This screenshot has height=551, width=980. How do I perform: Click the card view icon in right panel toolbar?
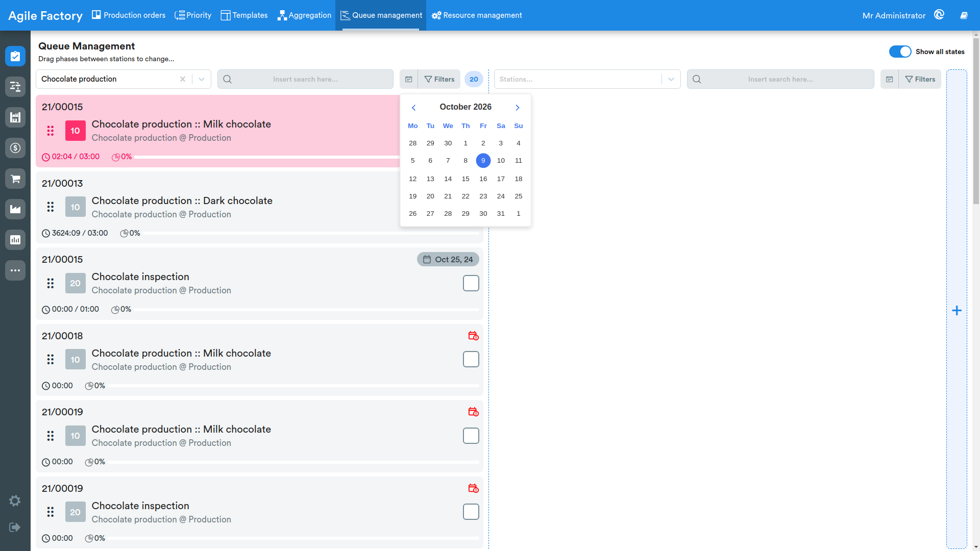point(890,79)
